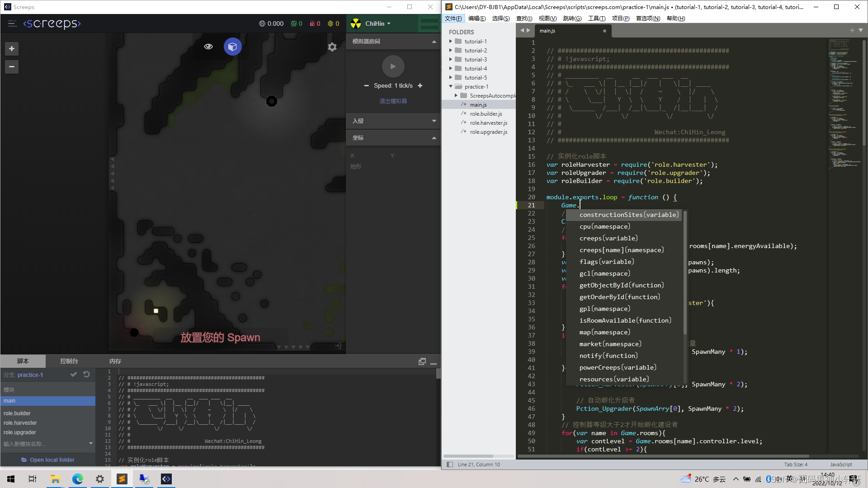This screenshot has height=488, width=868.
Task: Expand the 入侵 panel
Action: (x=434, y=121)
